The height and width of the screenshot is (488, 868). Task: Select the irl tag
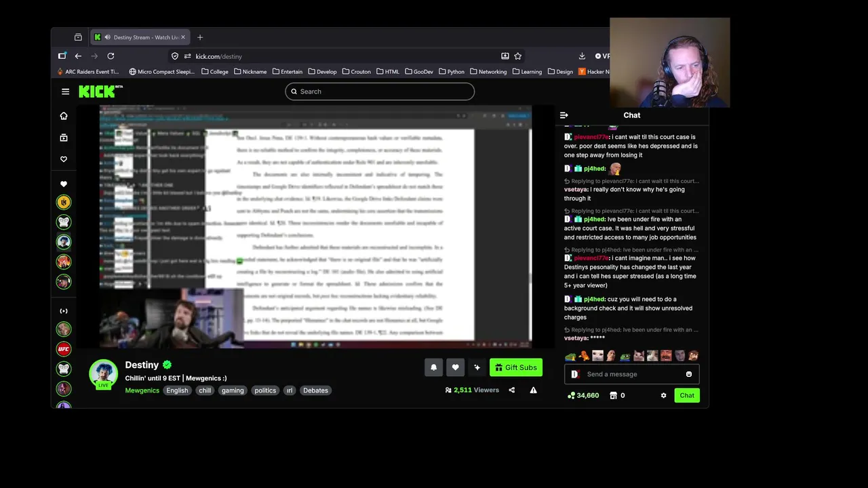[290, 390]
